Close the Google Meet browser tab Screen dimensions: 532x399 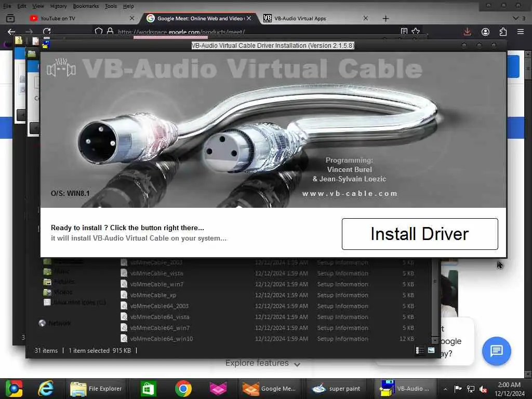pos(249,18)
